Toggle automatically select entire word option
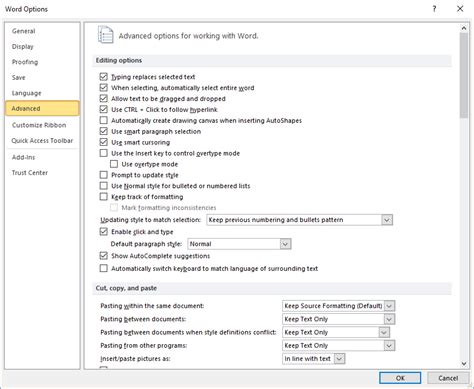 [104, 88]
